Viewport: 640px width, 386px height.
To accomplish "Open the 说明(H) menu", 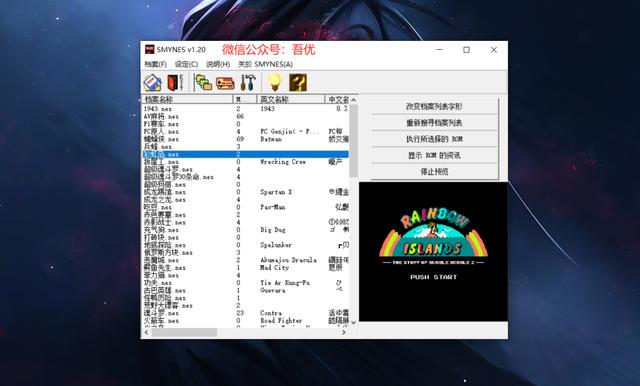I will tap(218, 64).
